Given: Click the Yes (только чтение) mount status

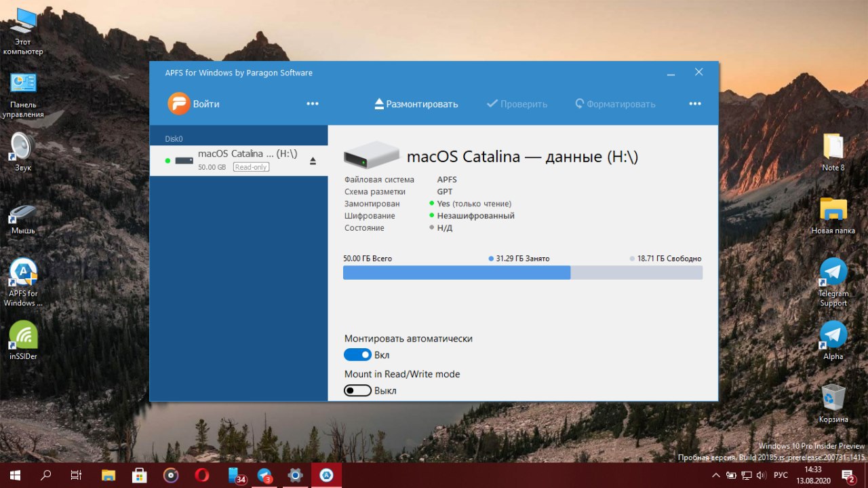Looking at the screenshot, I should point(474,204).
